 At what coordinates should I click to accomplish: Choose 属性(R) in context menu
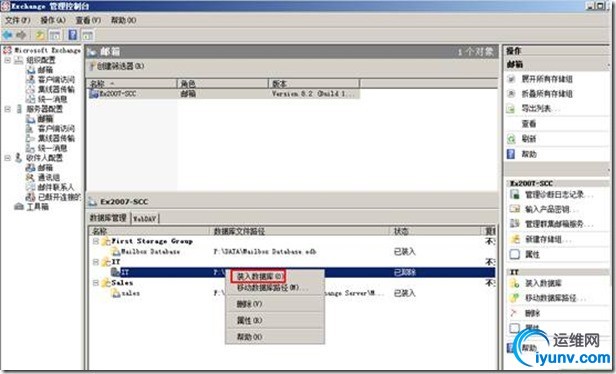point(274,321)
